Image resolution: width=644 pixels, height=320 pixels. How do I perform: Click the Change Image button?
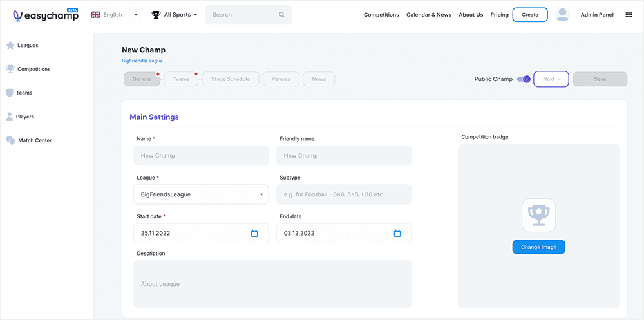click(x=538, y=247)
